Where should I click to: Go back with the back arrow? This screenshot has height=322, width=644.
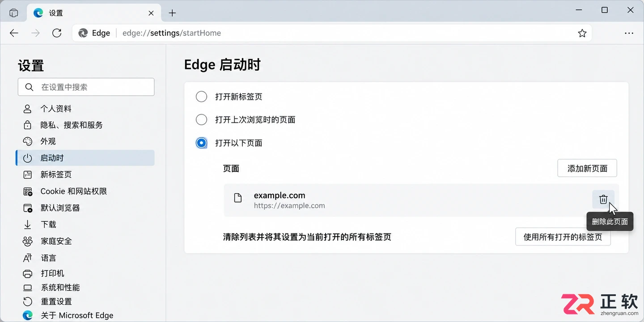pyautogui.click(x=14, y=33)
